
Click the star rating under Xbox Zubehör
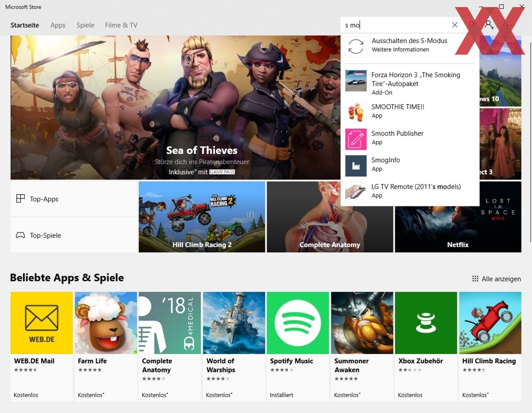tap(410, 370)
